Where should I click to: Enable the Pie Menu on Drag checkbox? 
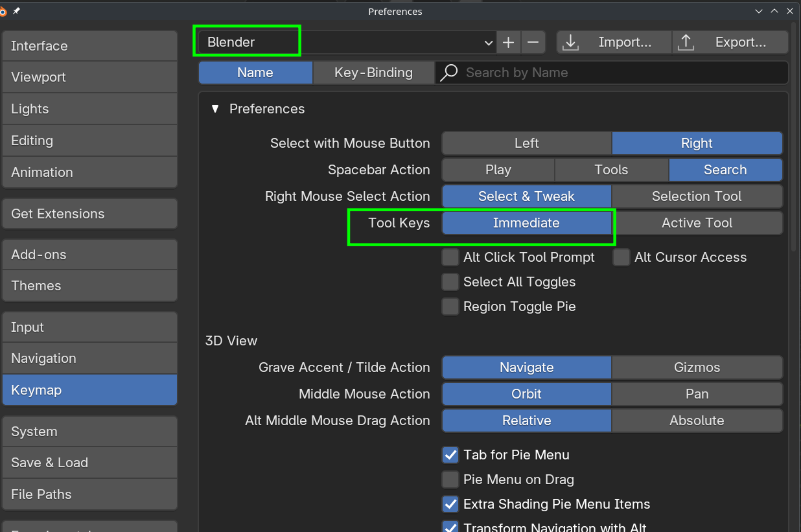[x=450, y=480]
